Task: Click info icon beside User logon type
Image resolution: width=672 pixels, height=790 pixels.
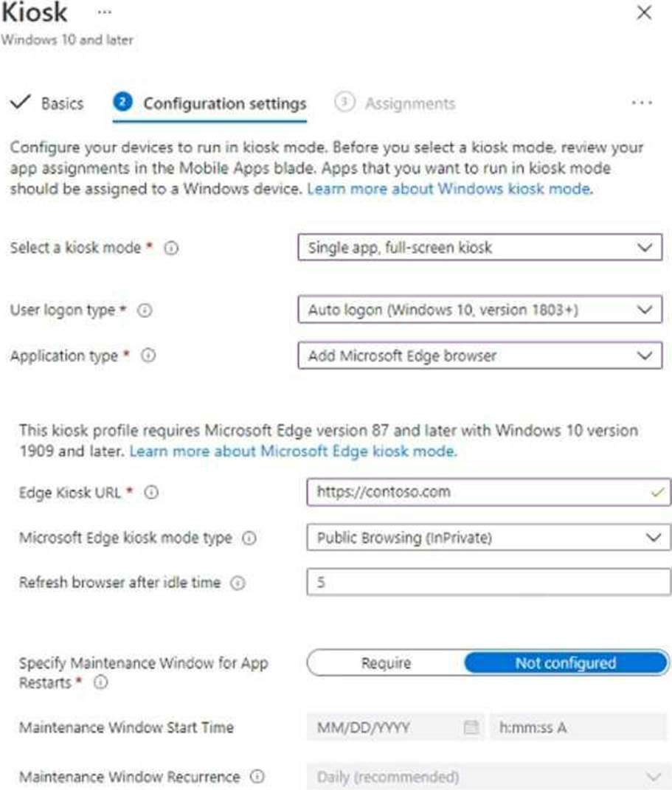Action: pyautogui.click(x=145, y=311)
